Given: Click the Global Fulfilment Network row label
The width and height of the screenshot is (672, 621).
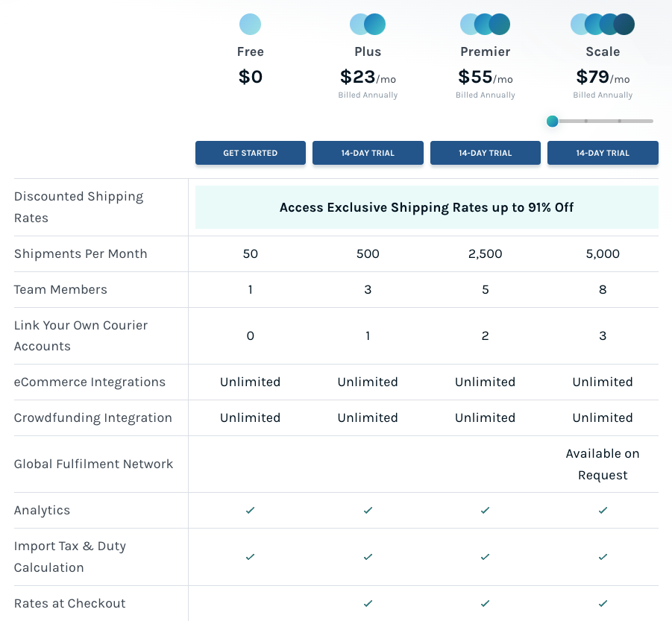Looking at the screenshot, I should pyautogui.click(x=93, y=464).
